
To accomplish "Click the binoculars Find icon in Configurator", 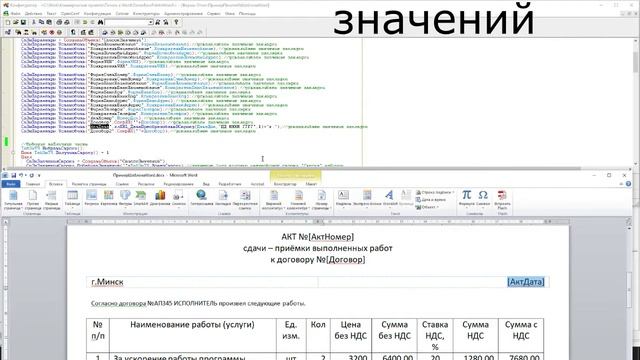I will (100, 22).
